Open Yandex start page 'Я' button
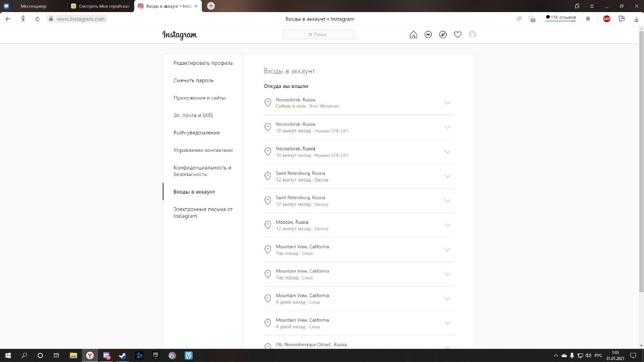Viewport: 644px width, 362px height. point(23,19)
